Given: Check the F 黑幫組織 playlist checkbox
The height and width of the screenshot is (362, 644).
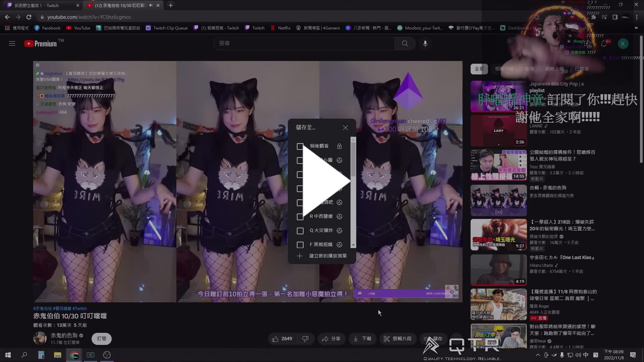Looking at the screenshot, I should [x=300, y=245].
